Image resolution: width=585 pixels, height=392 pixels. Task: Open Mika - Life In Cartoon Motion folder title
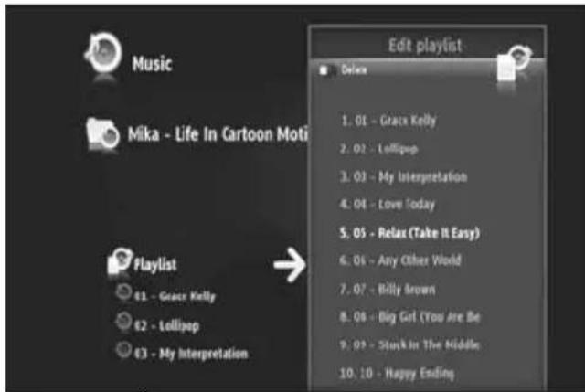click(x=218, y=134)
